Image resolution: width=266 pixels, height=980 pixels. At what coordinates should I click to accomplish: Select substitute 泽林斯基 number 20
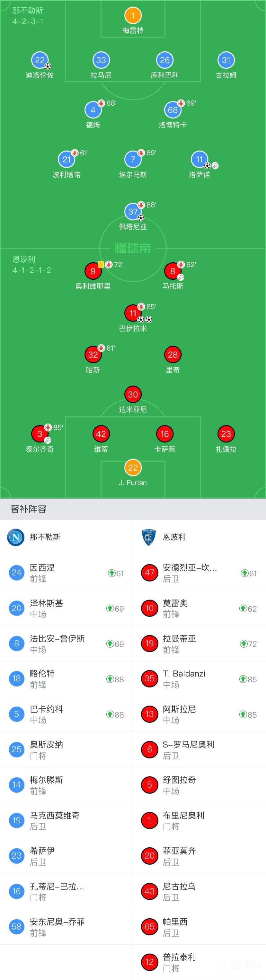[x=16, y=608]
